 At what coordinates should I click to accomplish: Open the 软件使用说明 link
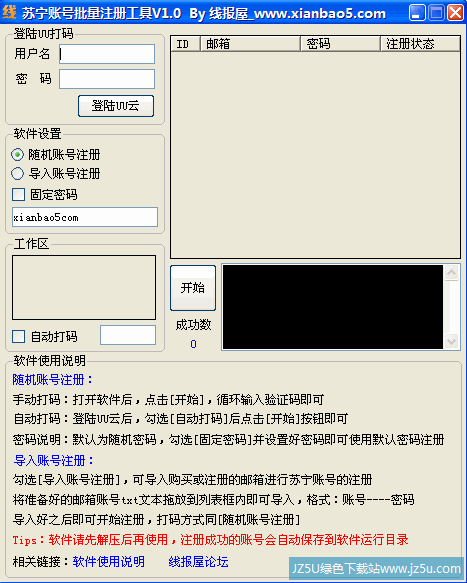109,561
